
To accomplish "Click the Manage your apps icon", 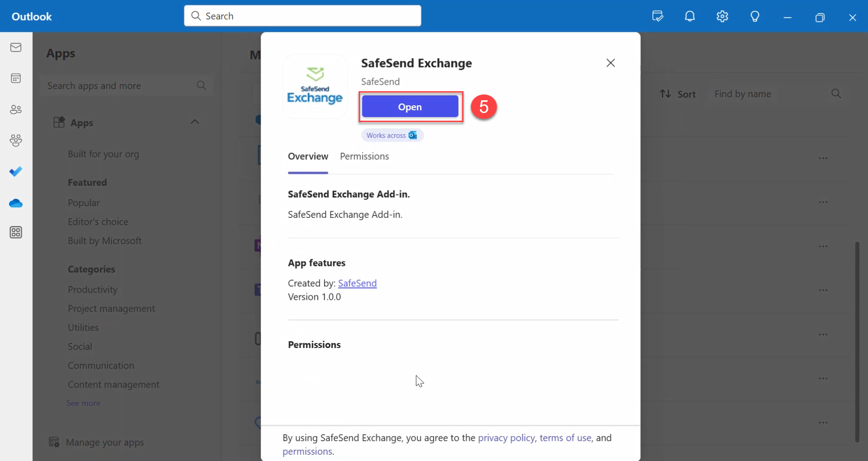I will (x=54, y=442).
